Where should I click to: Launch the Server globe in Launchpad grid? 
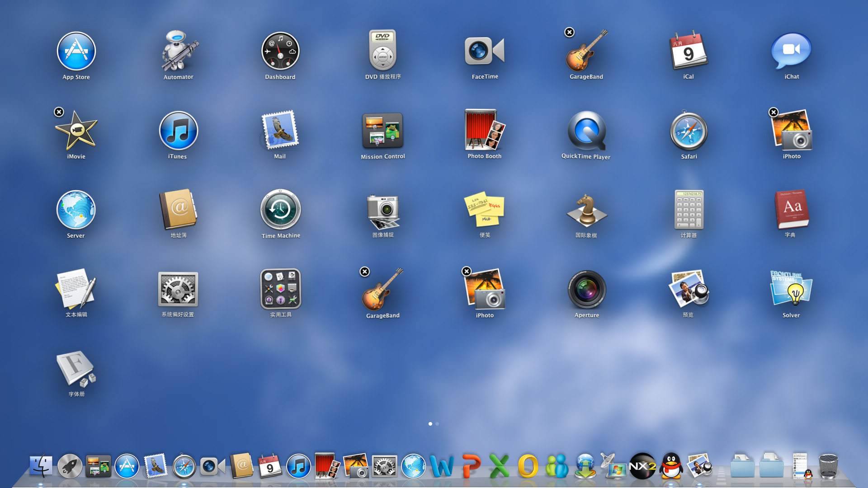click(x=76, y=210)
